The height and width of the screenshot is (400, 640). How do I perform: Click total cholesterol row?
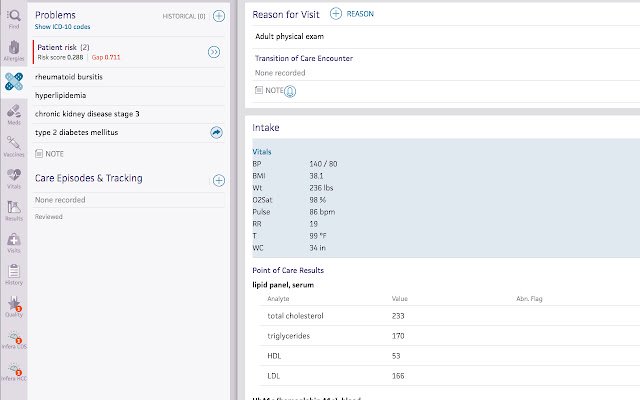(x=449, y=316)
